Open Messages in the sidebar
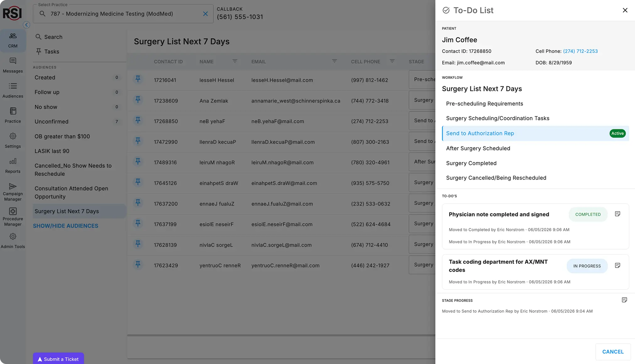Image resolution: width=635 pixels, height=364 pixels. [x=13, y=65]
